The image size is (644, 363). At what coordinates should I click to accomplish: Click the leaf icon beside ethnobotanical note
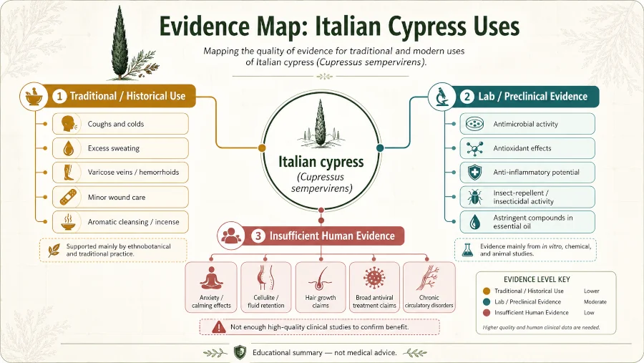coord(54,250)
